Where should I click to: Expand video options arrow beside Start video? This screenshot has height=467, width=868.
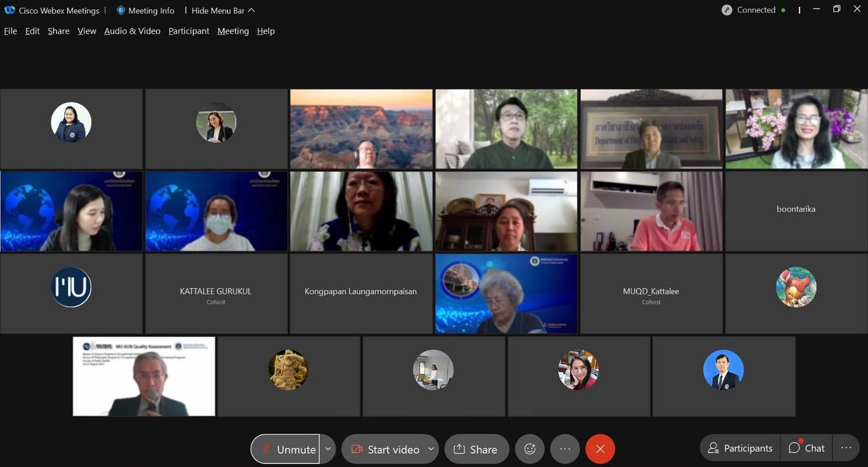pyautogui.click(x=431, y=449)
